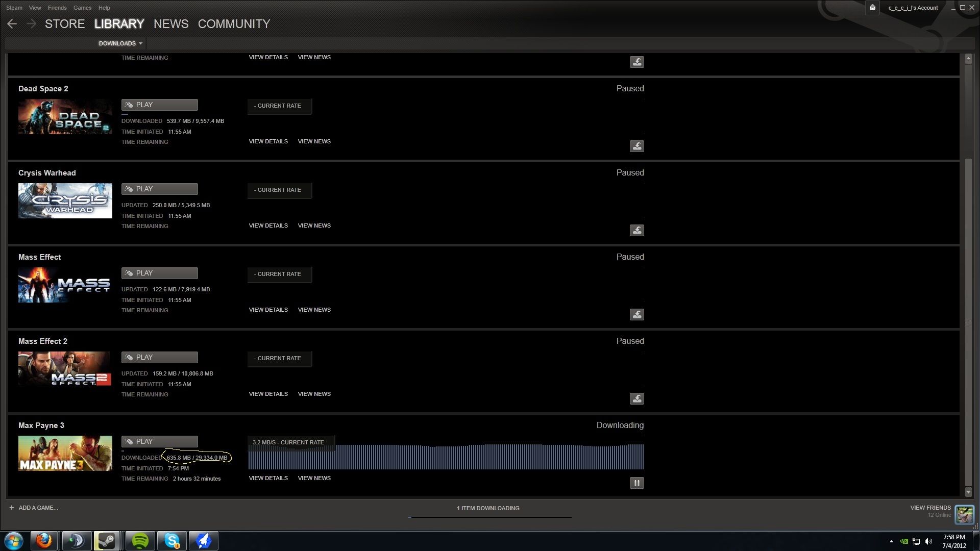The height and width of the screenshot is (551, 980).
Task: Go forward with the right arrow
Action: 31,24
